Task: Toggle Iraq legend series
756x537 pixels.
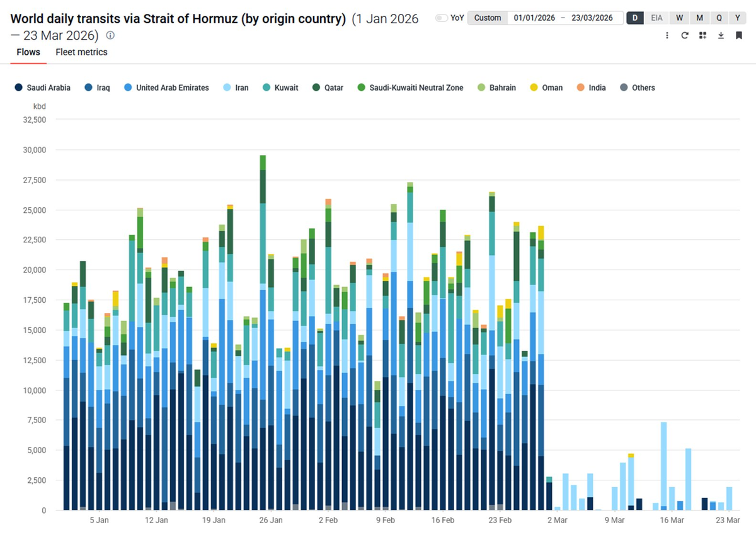Action: pyautogui.click(x=97, y=88)
